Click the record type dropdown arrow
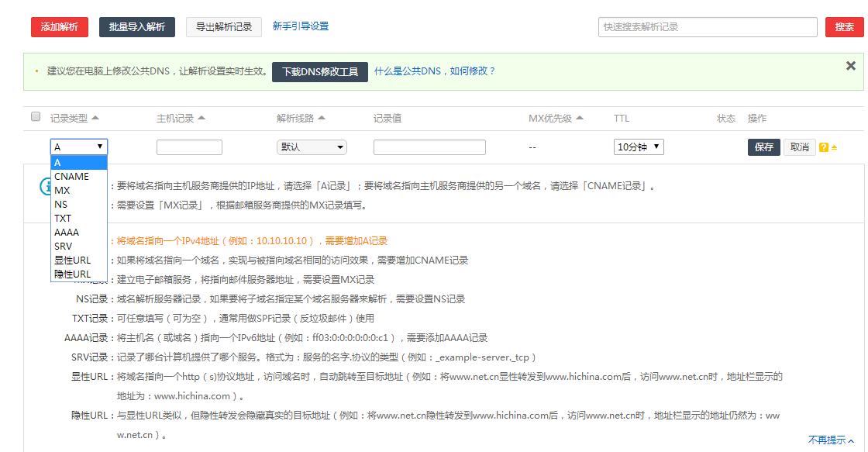 [x=101, y=147]
